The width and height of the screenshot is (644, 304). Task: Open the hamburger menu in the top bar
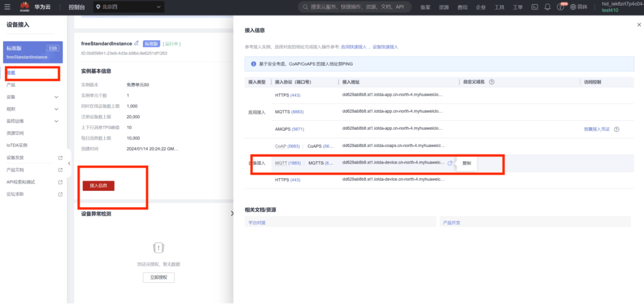pos(7,7)
